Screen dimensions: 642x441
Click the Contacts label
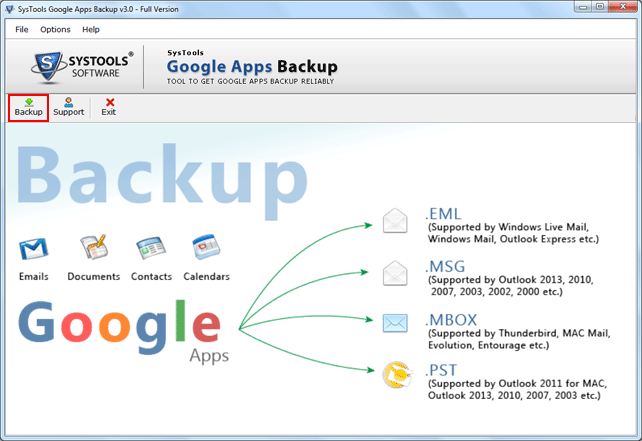151,277
